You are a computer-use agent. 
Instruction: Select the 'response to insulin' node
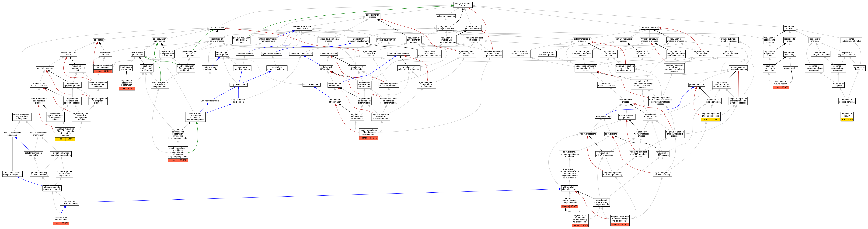(x=847, y=115)
